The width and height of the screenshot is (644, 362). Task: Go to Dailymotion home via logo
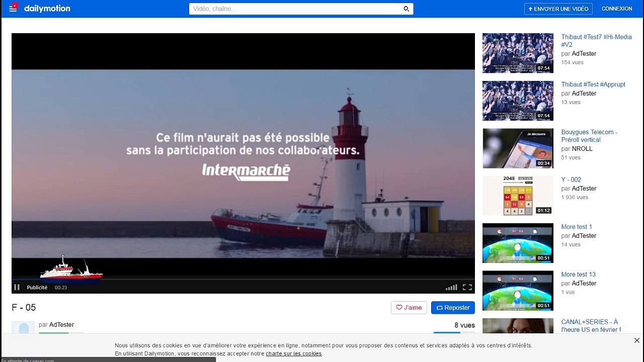tap(47, 9)
